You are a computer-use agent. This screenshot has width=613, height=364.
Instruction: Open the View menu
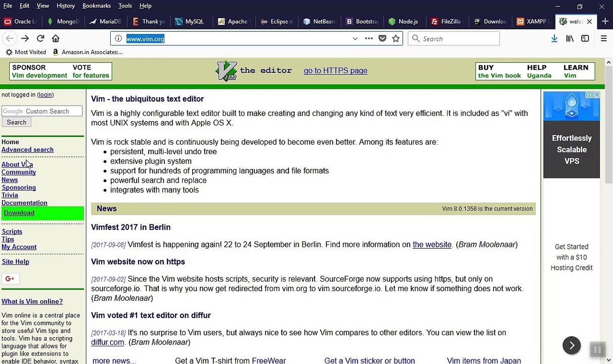click(x=42, y=6)
